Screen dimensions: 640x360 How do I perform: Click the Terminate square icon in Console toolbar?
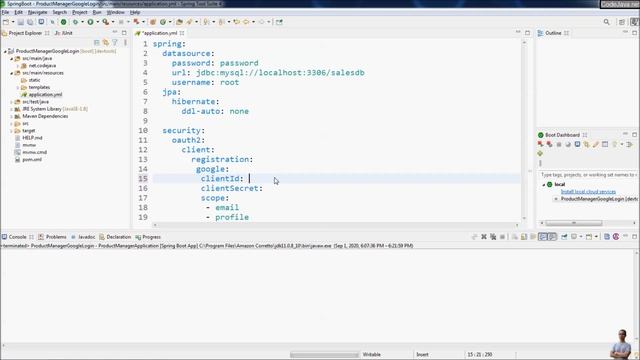[x=502, y=237]
